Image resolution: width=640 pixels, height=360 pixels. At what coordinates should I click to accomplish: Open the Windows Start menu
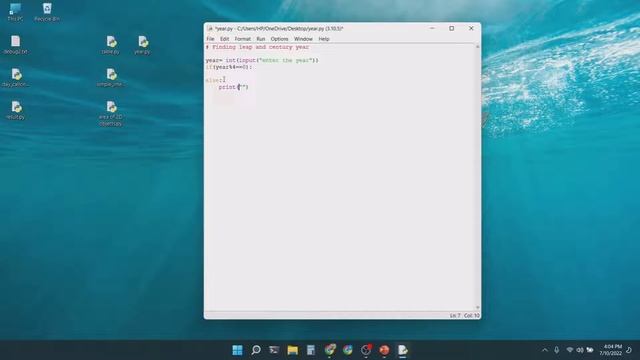[237, 350]
